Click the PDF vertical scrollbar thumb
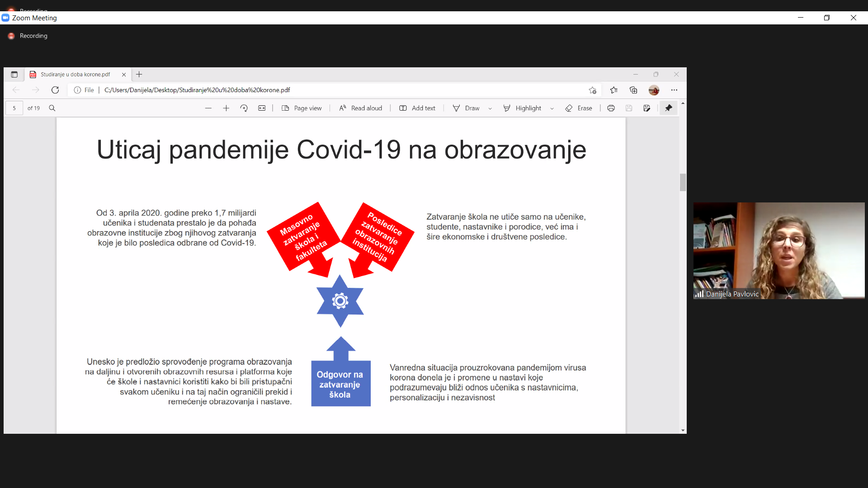Image resolution: width=868 pixels, height=488 pixels. point(683,183)
